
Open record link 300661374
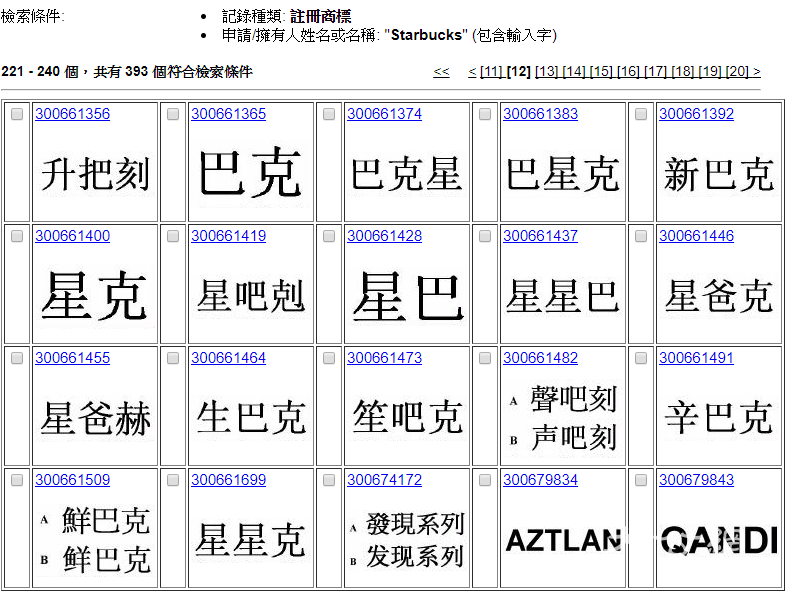pos(384,114)
